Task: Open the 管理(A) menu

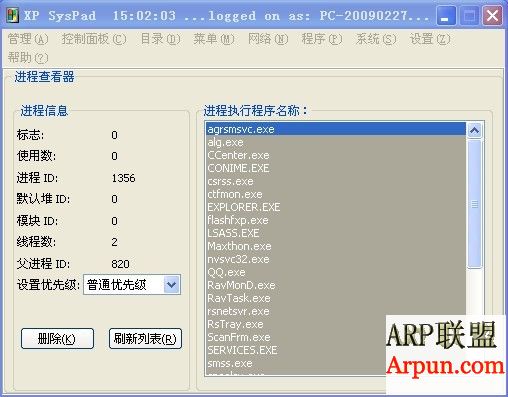Action: pos(28,39)
